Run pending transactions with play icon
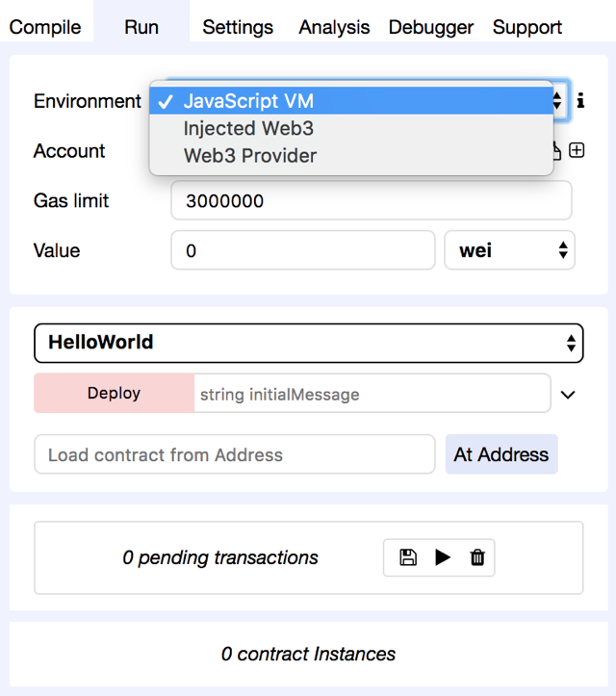616x696 pixels. 443,557
